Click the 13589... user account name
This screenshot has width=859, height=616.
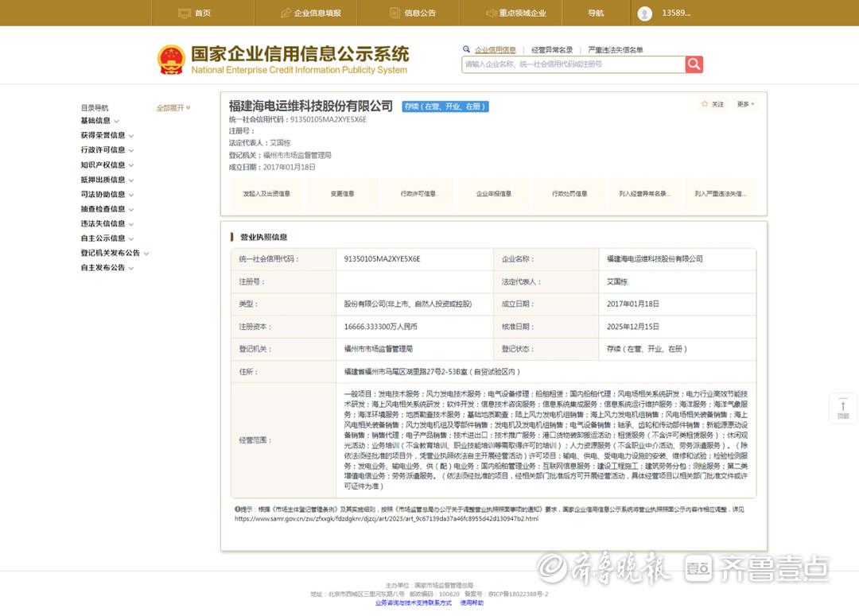pyautogui.click(x=676, y=14)
